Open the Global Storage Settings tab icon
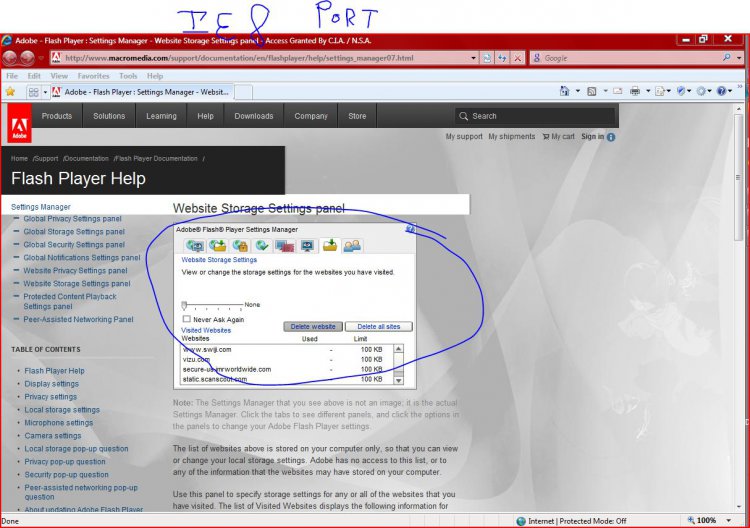Image resolution: width=750 pixels, height=528 pixels. (x=218, y=246)
